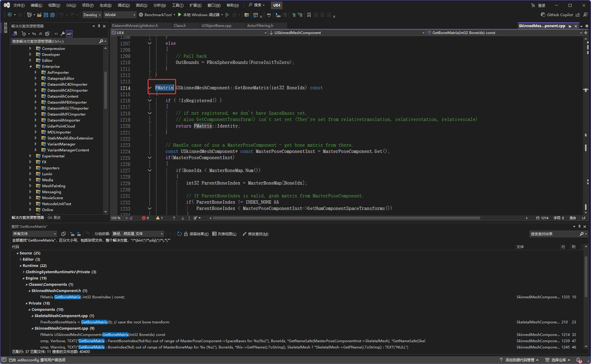Open the Win64 platform dropdown
The height and width of the screenshot is (364, 591).
120,15
